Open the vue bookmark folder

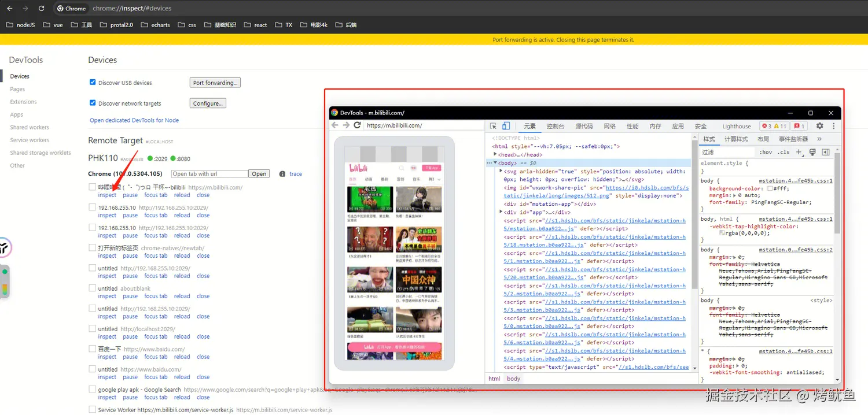53,25
